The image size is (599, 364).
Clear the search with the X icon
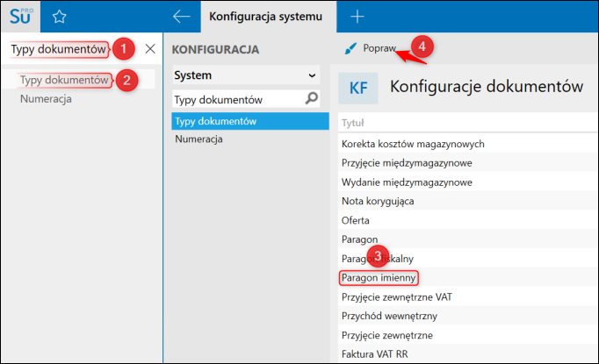click(x=150, y=49)
